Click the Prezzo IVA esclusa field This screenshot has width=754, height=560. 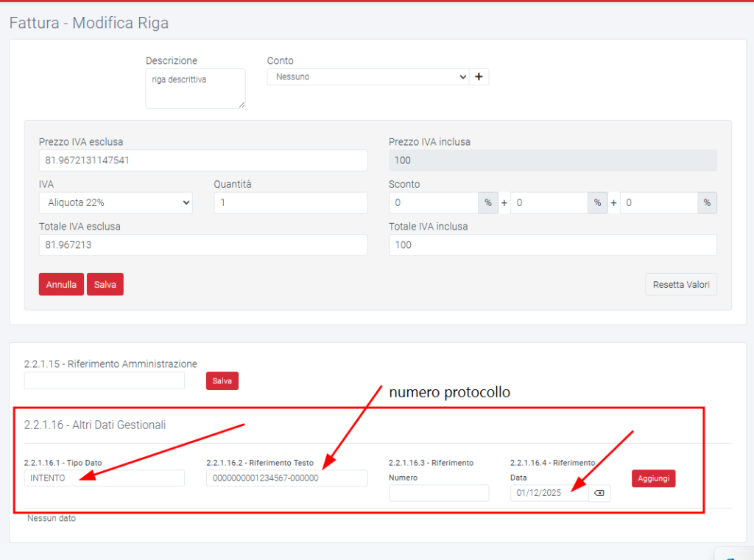tap(202, 160)
